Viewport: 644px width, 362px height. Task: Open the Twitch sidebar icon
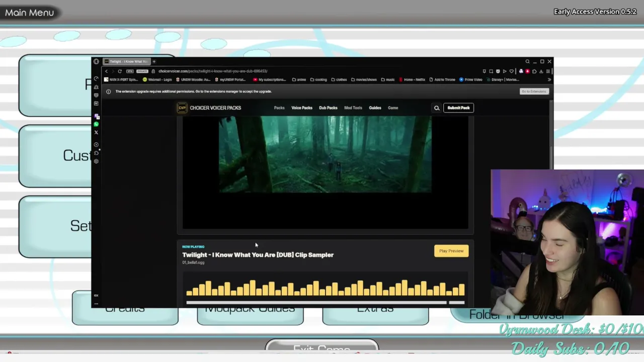96,116
